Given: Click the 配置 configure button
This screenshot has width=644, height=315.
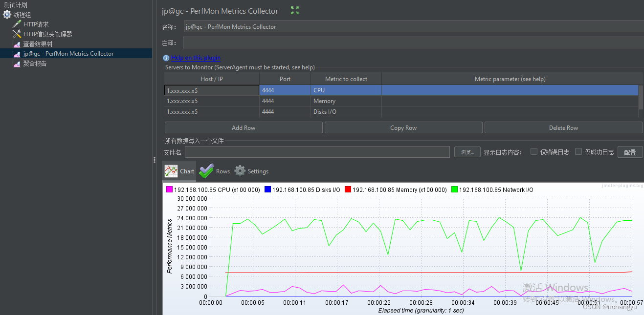Looking at the screenshot, I should 630,152.
